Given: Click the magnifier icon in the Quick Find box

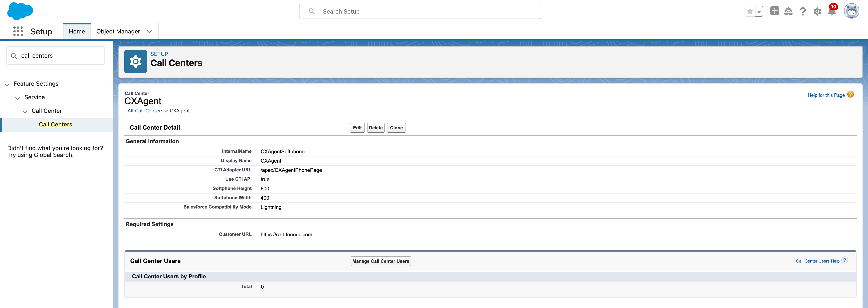Looking at the screenshot, I should [14, 56].
